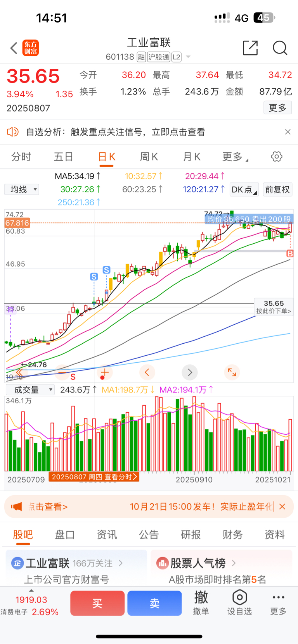Expand the chart to fullscreen icon
This screenshot has height=644, width=298.
pos(232,372)
